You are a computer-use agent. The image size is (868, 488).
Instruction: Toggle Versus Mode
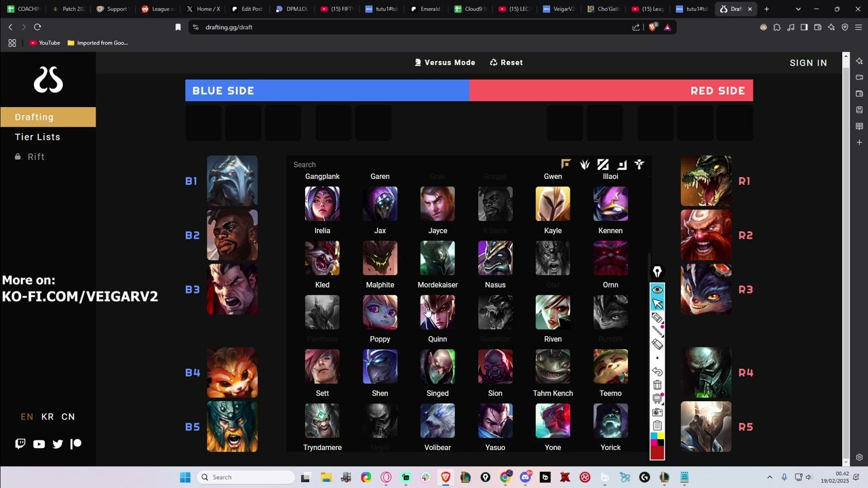pyautogui.click(x=445, y=62)
